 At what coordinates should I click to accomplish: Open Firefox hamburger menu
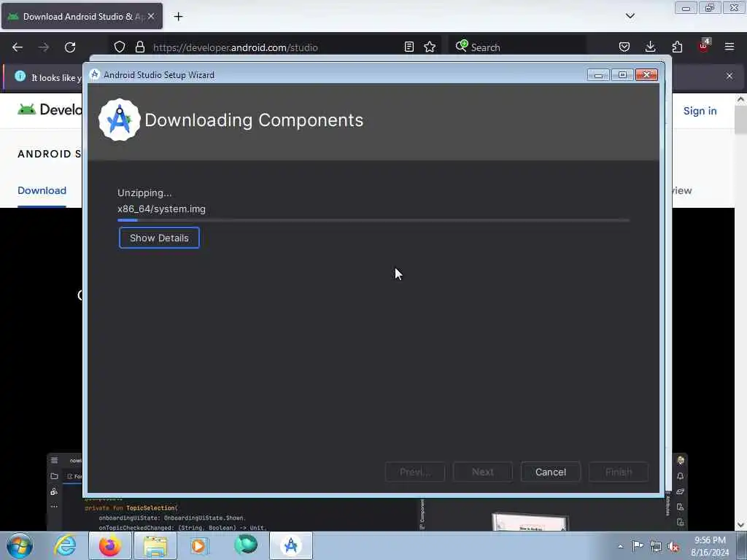(729, 47)
